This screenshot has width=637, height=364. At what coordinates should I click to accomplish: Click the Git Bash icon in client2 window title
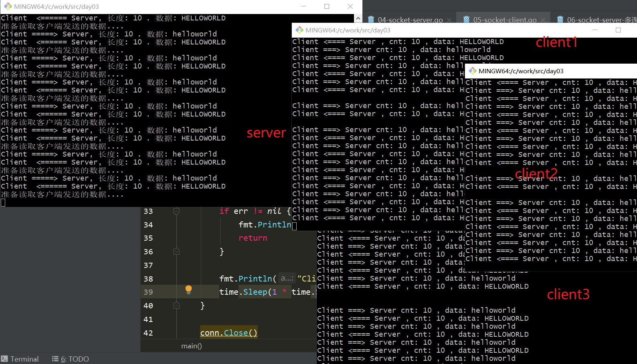[x=473, y=71]
